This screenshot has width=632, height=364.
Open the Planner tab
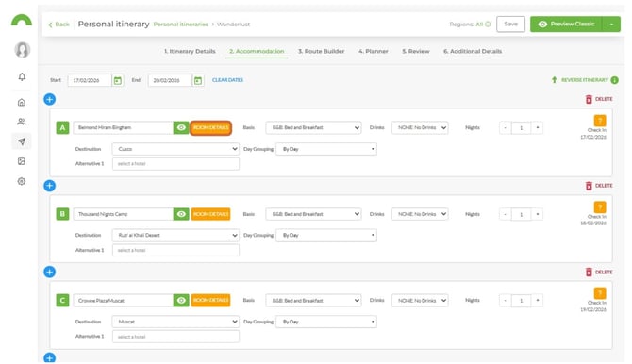coord(374,51)
